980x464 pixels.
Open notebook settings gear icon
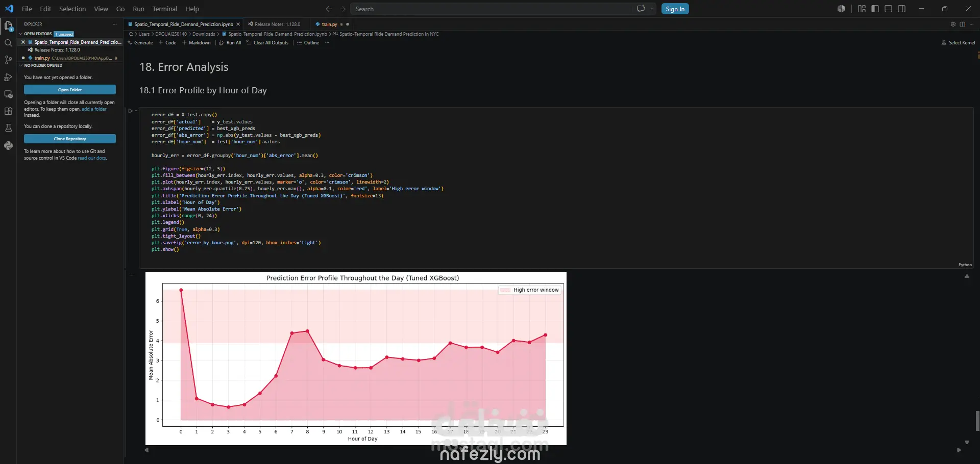[x=953, y=24]
